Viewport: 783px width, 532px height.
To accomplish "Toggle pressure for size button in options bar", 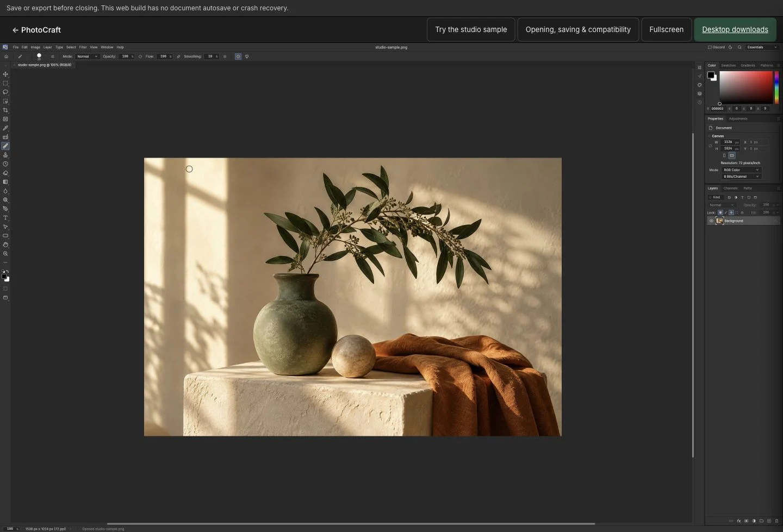I will (238, 57).
